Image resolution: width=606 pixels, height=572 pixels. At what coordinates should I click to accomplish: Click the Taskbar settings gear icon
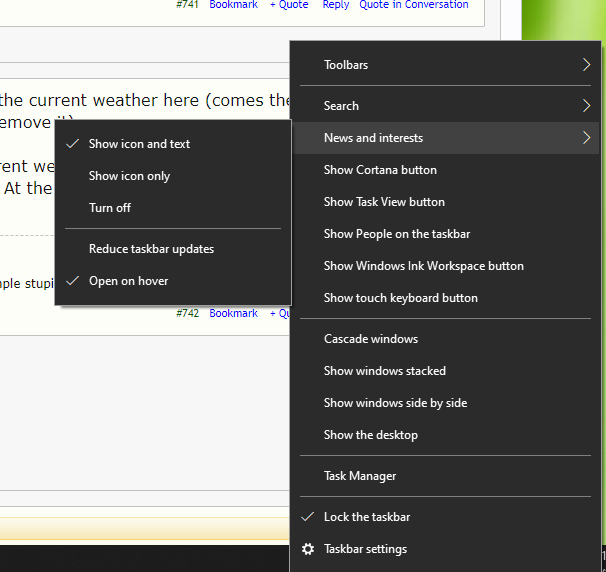click(x=308, y=549)
